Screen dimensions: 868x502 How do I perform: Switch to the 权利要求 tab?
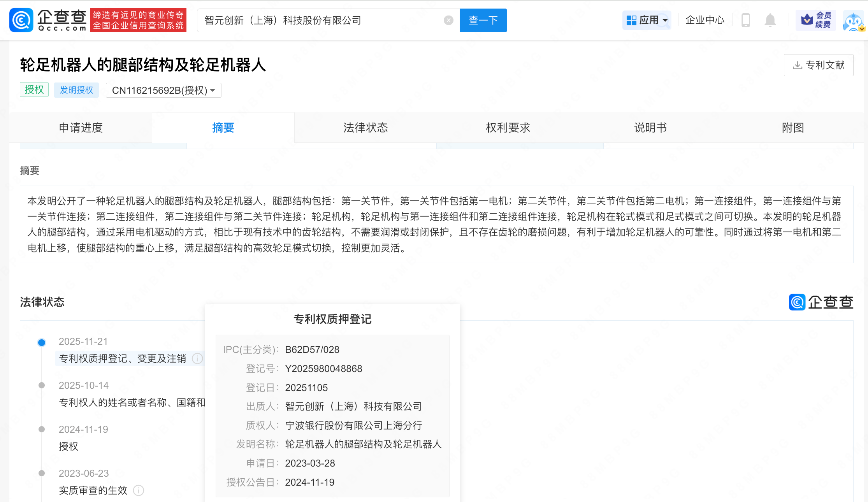[x=508, y=128]
